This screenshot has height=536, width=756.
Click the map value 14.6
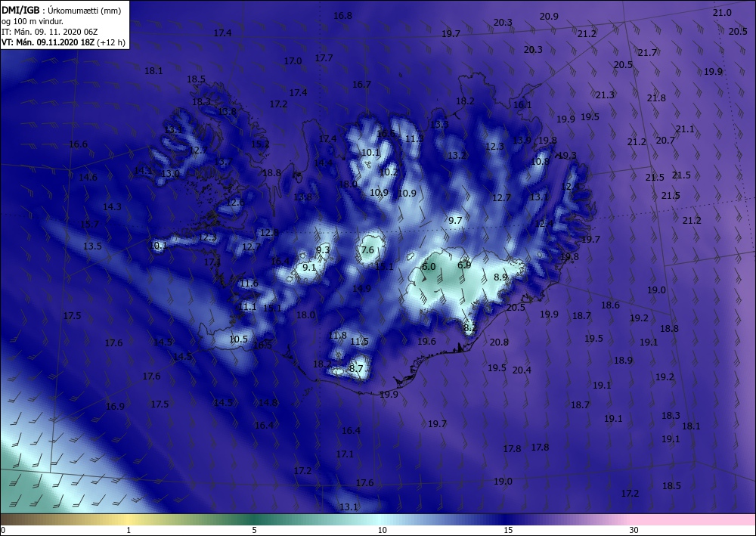88,178
